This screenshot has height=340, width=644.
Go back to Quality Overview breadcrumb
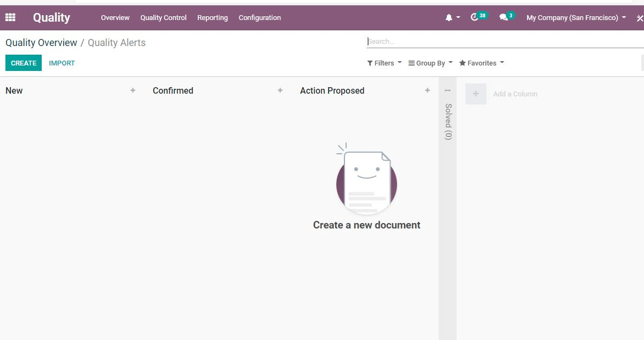pyautogui.click(x=41, y=43)
